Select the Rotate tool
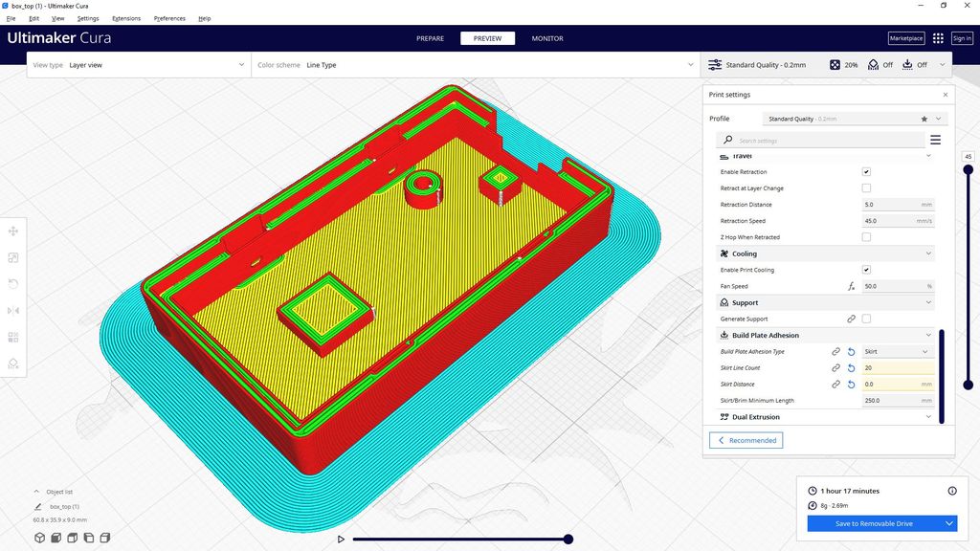Screen dimensions: 980x551 (13, 284)
